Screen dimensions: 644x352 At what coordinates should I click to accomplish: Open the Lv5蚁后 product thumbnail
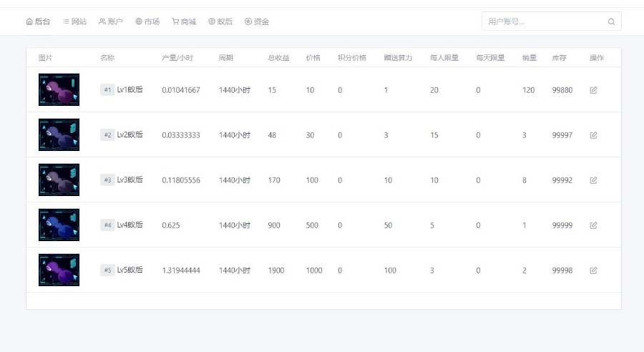point(59,270)
